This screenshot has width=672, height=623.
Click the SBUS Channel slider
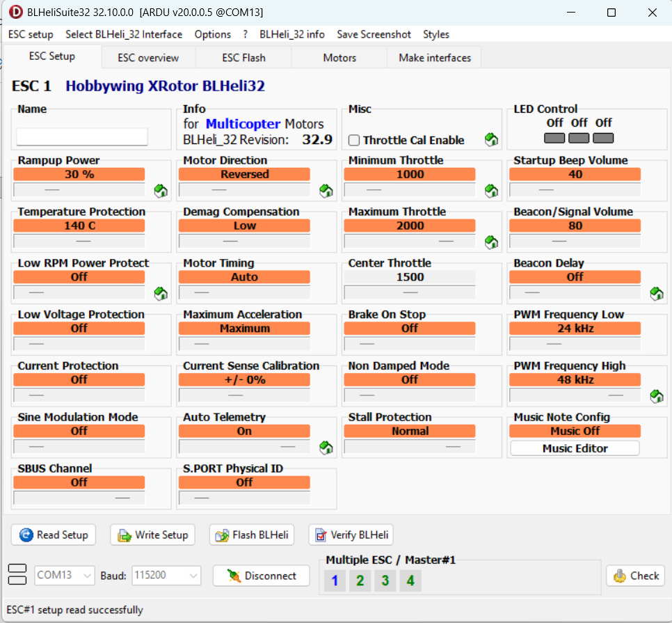[79, 498]
